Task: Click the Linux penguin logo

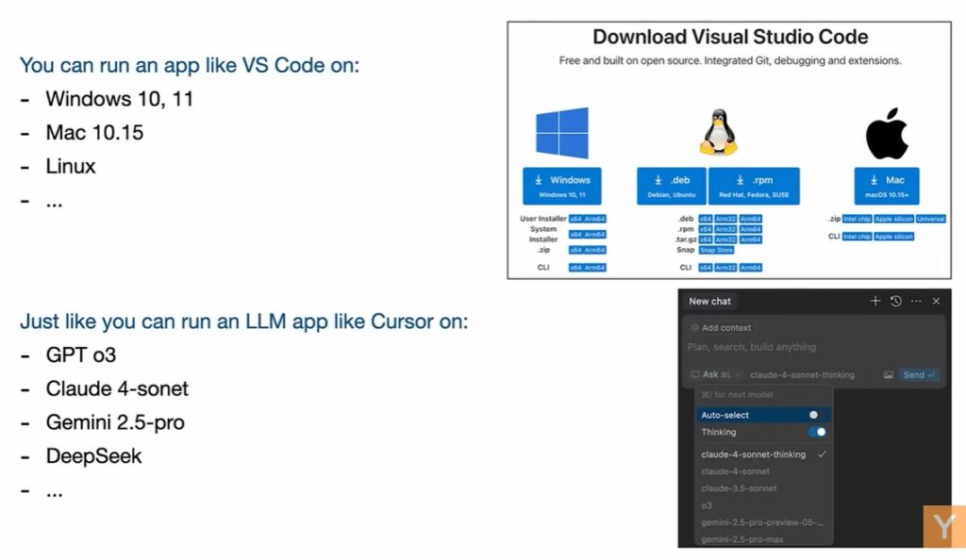Action: pos(718,132)
